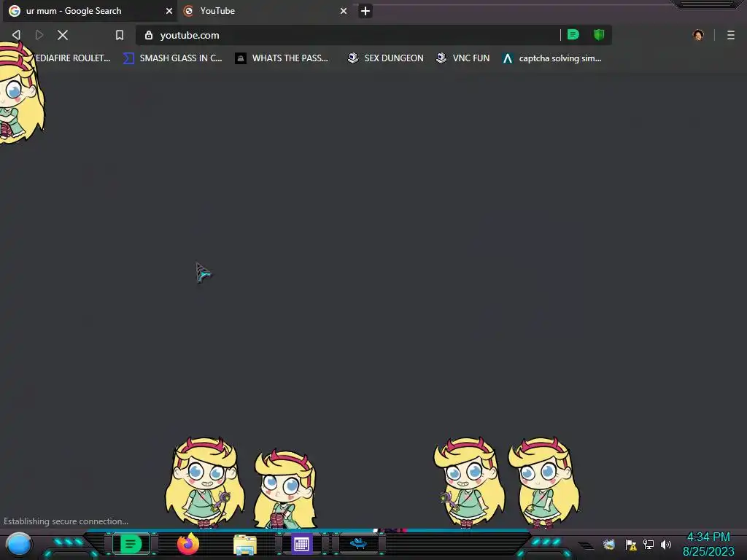Viewport: 747px width, 560px height.
Task: Close the ur mum Google Search tab
Action: click(169, 11)
